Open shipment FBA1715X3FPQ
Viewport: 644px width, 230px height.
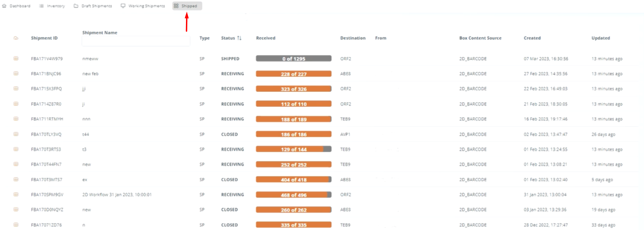46,89
